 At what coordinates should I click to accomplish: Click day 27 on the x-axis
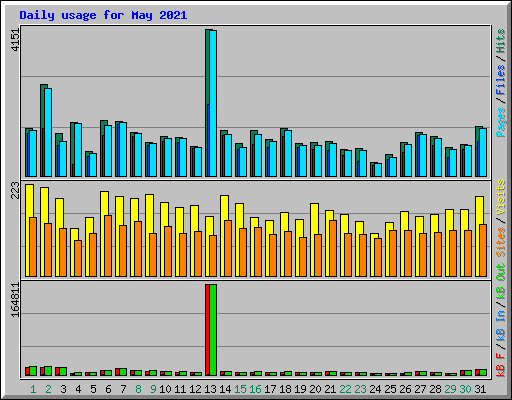click(x=420, y=389)
